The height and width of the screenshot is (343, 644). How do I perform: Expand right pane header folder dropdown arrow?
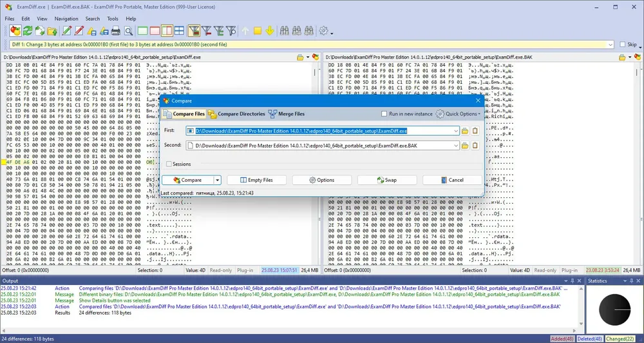[630, 57]
